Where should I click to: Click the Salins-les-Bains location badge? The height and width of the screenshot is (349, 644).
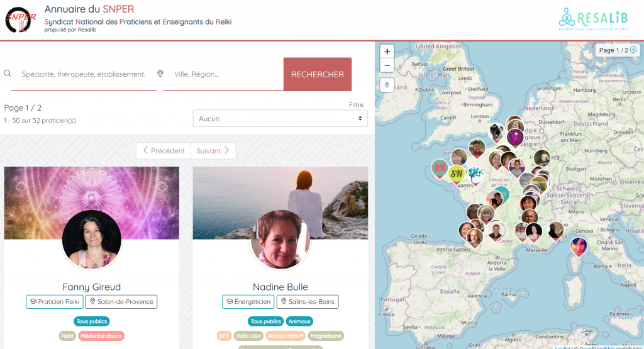pos(308,302)
